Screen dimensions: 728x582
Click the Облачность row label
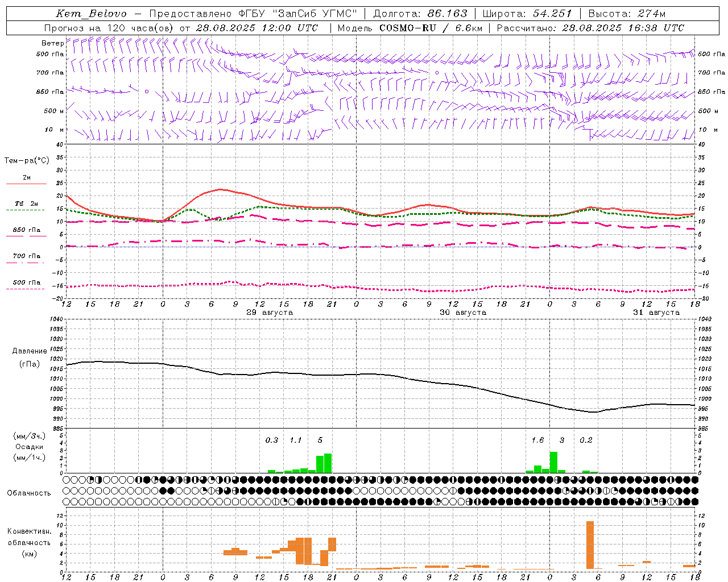click(29, 493)
